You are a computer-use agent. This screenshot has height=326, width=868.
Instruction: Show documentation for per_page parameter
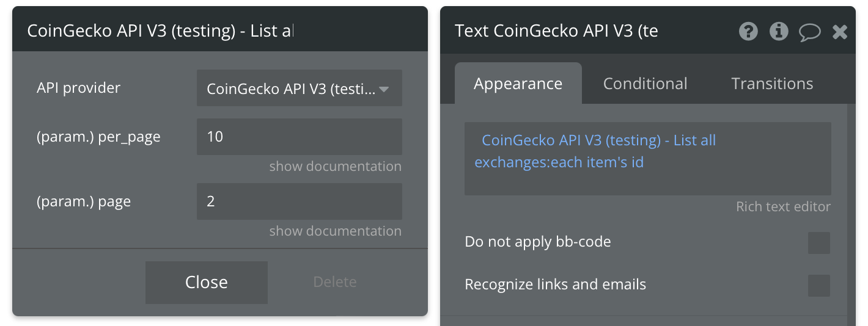pos(336,167)
